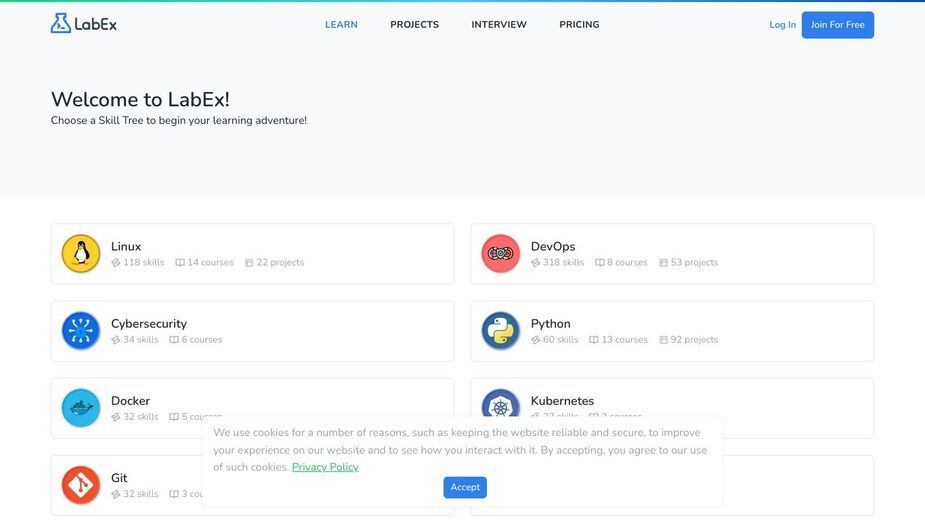925x520 pixels.
Task: Go to the PROJECTS section
Action: 414,24
